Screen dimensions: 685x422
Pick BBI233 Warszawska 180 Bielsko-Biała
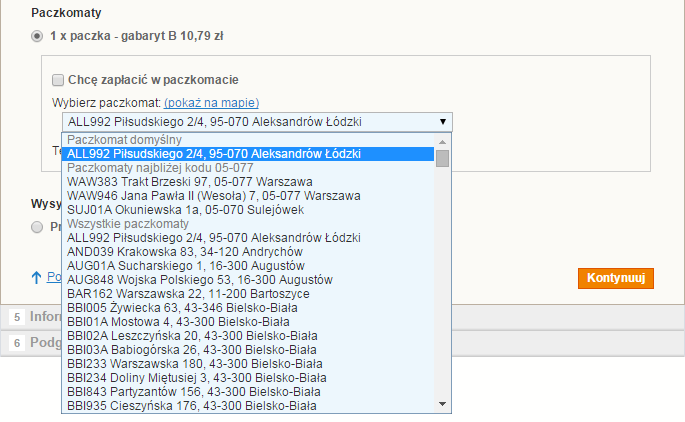248,363
